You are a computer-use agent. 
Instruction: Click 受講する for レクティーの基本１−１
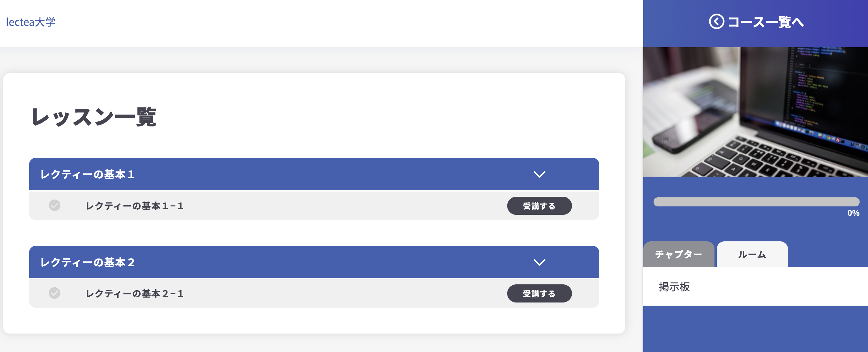pos(539,206)
